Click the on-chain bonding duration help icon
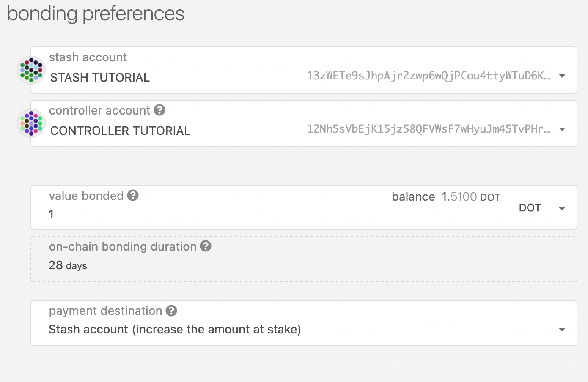Viewport: 588px width, 382px height. [206, 246]
